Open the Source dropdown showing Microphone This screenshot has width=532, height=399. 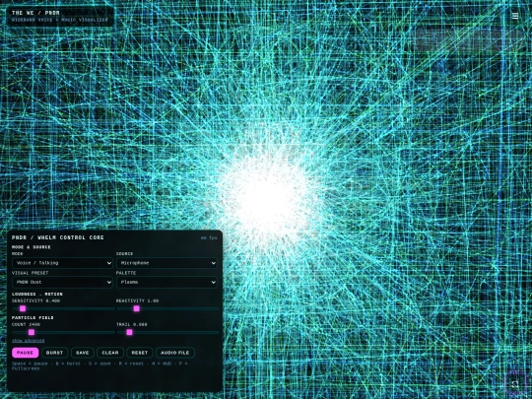click(166, 263)
